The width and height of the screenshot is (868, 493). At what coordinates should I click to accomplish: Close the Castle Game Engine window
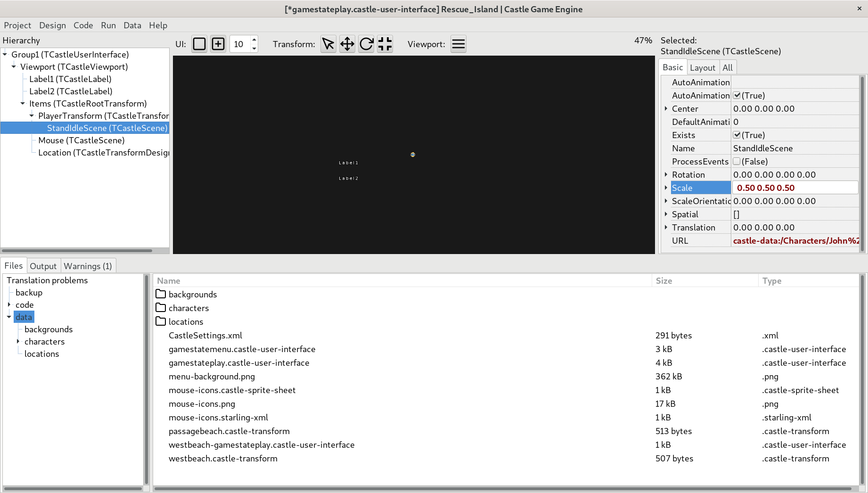(859, 8)
